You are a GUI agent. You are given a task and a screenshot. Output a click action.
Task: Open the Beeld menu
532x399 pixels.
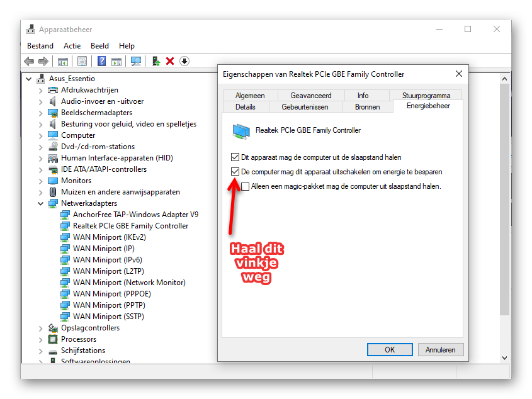coord(99,46)
